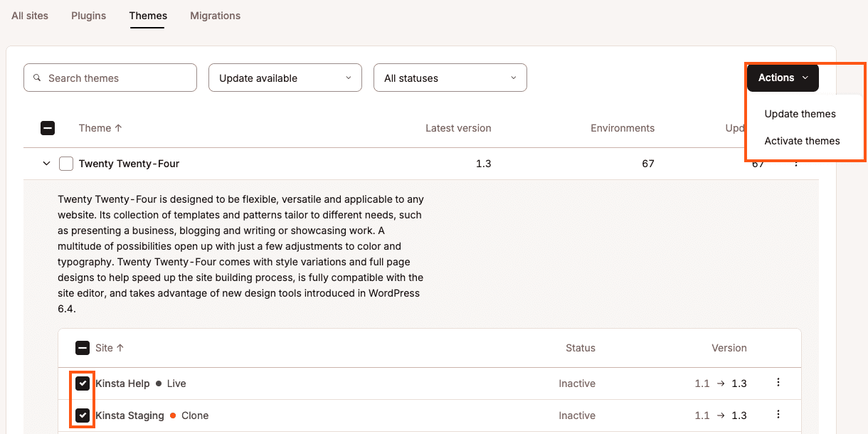Toggle select-all sites checkbox

83,348
